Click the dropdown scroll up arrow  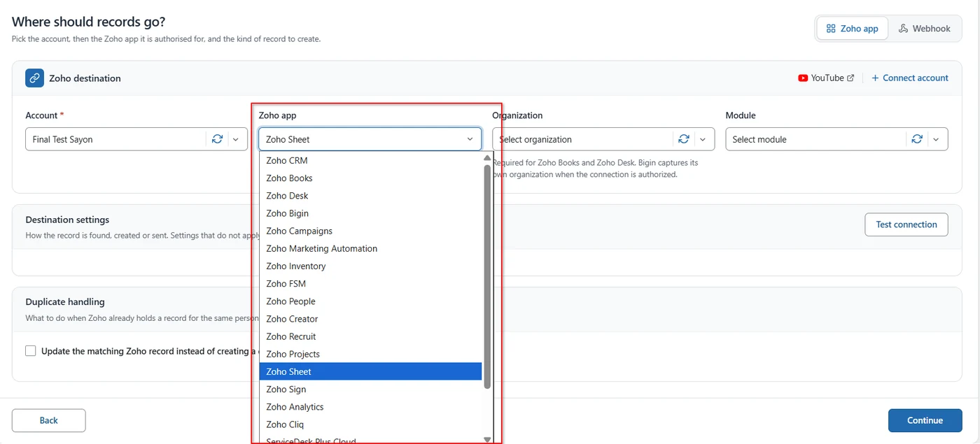pos(487,158)
